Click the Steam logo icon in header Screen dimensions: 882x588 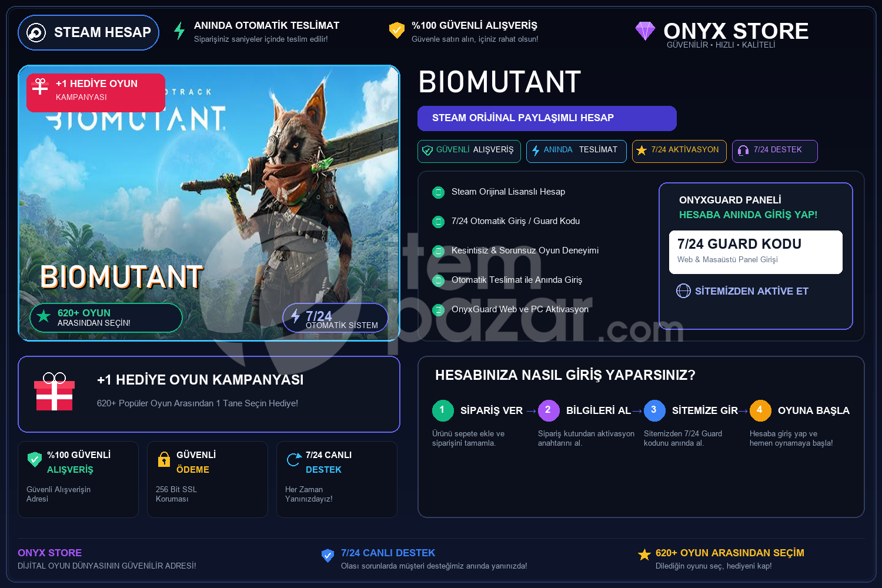pos(36,33)
